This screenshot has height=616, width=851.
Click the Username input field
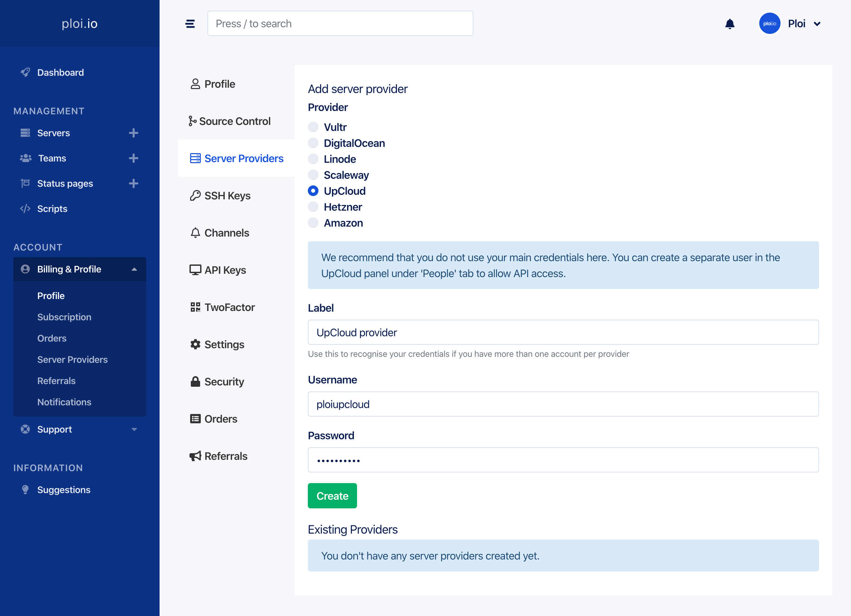(x=563, y=404)
